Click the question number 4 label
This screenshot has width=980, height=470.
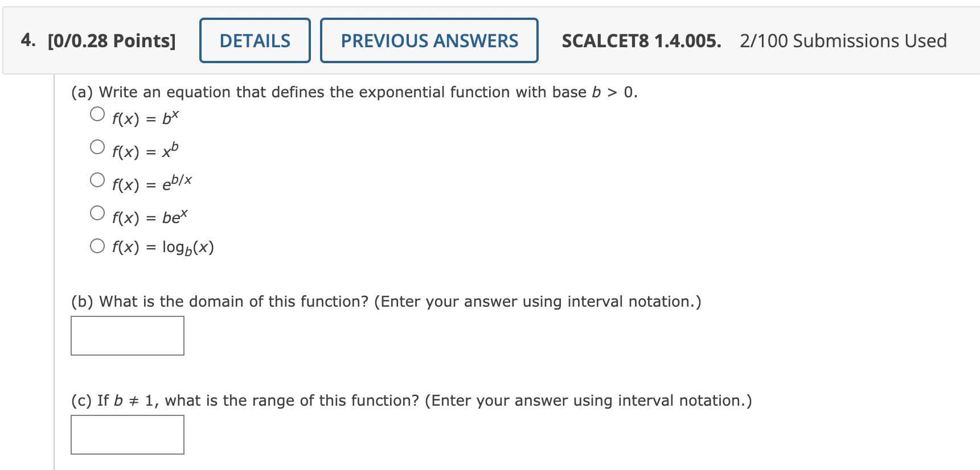(26, 40)
